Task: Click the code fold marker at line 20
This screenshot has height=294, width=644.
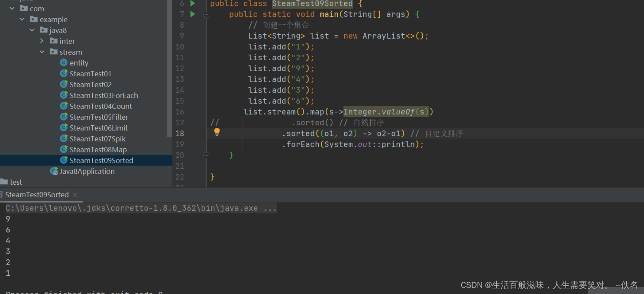Action: pyautogui.click(x=206, y=154)
